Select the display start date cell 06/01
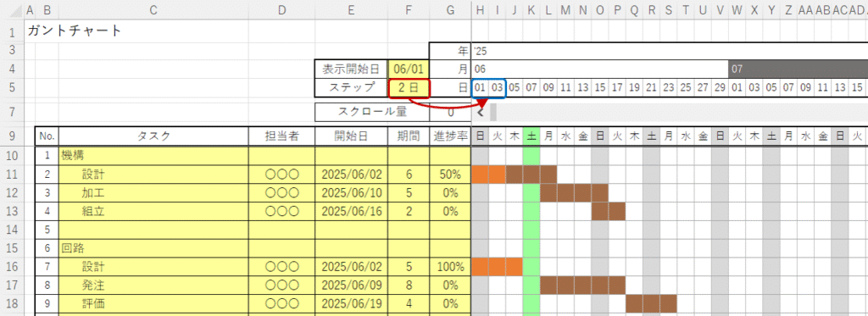 coord(409,69)
